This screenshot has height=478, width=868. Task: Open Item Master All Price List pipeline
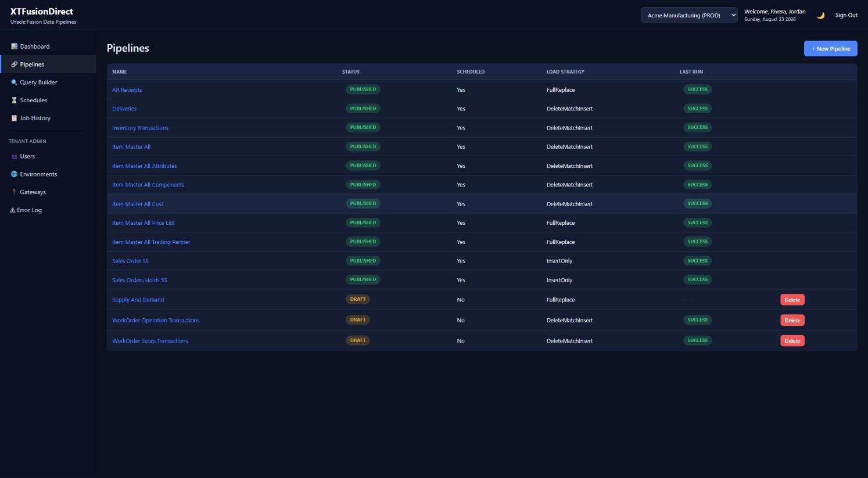[x=143, y=223]
